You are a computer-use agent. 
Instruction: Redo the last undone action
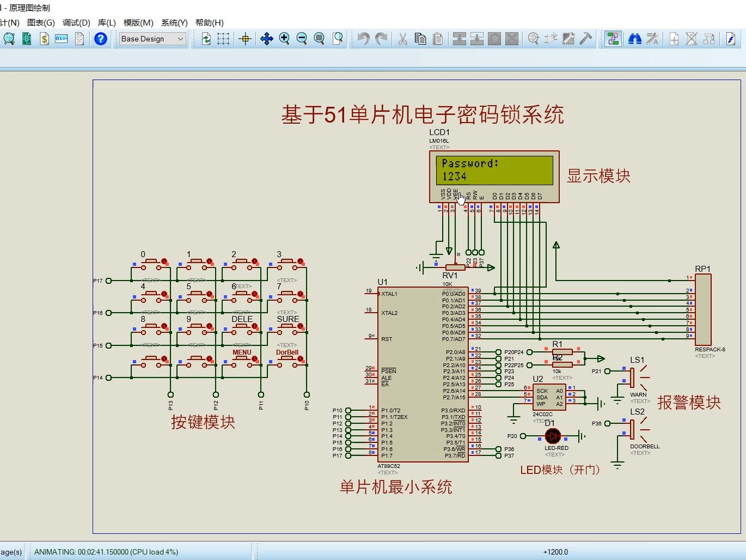click(x=381, y=39)
